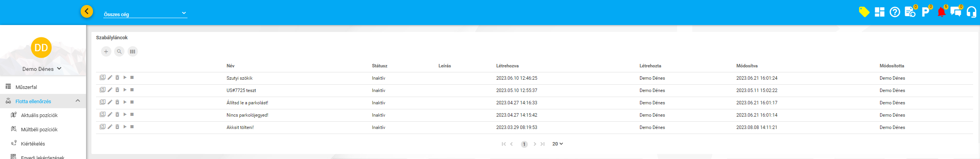Copy the 'Nincs parkolójegyed!' rule chain
The width and height of the screenshot is (980, 159).
(103, 114)
